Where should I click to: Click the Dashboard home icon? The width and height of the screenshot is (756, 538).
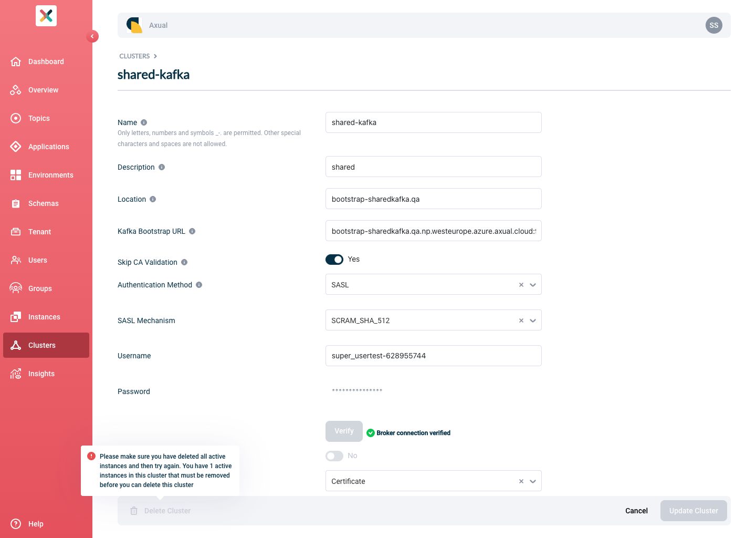(x=16, y=61)
